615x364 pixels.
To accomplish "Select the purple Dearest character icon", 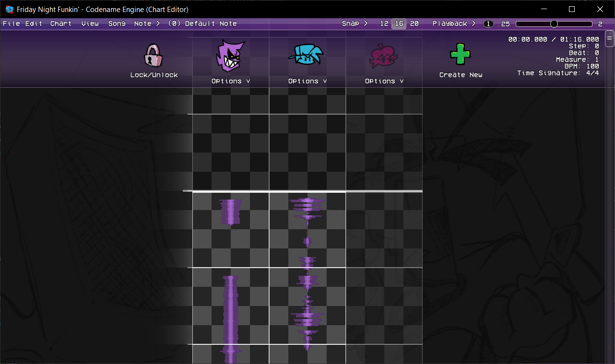I will 230,55.
